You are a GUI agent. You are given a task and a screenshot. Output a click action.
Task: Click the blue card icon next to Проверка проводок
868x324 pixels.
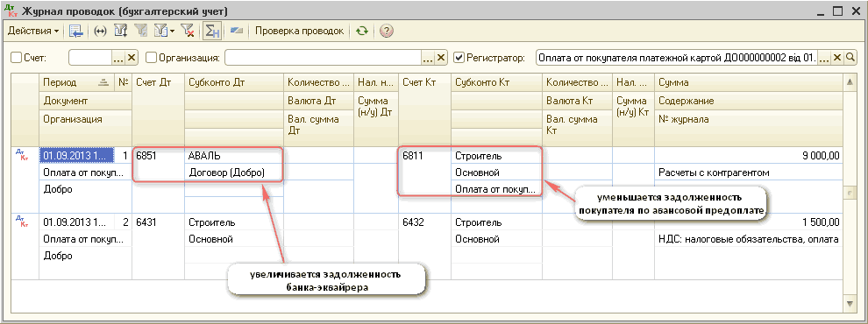point(237,31)
